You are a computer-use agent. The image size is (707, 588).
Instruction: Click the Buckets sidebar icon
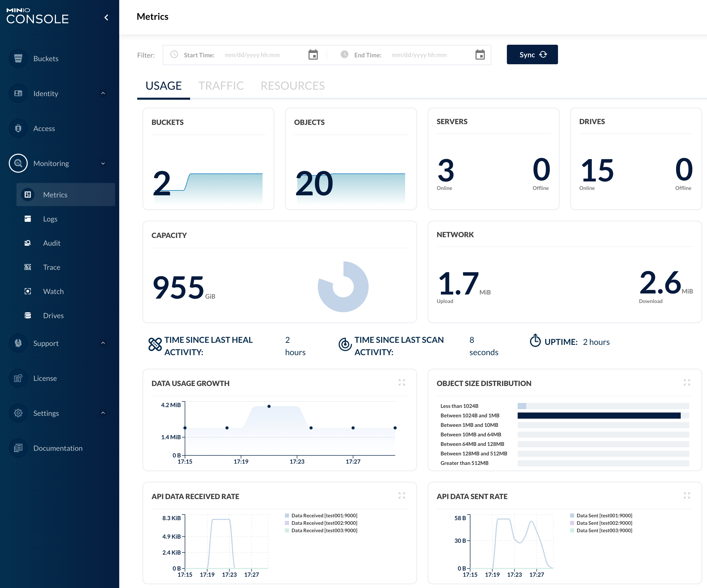coord(18,59)
